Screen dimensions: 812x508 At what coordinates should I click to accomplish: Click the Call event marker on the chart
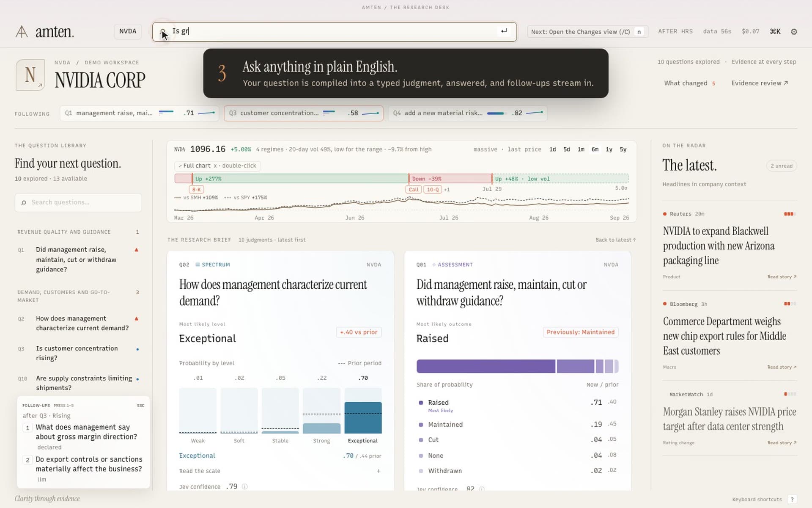tap(414, 190)
